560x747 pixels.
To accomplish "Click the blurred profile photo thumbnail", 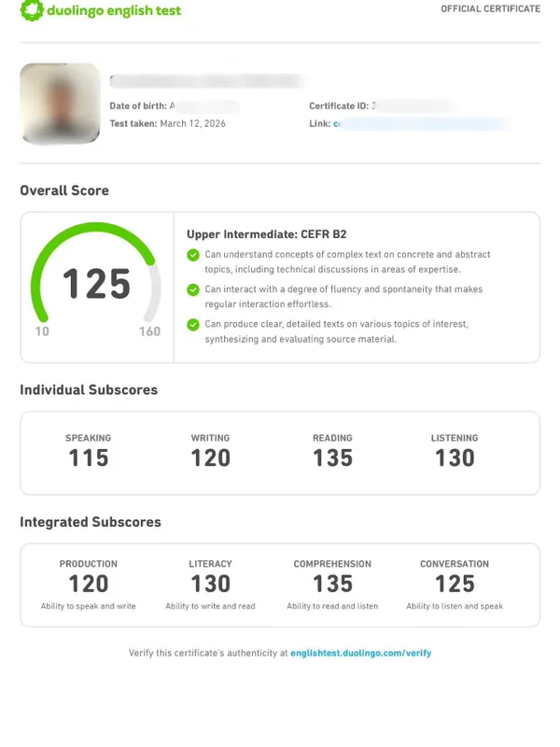I will (x=60, y=104).
